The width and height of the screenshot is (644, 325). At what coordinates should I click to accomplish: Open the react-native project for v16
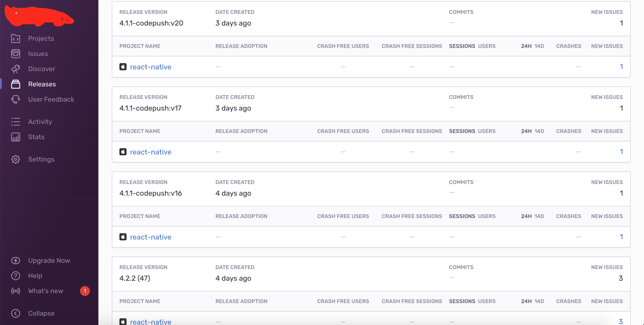point(150,237)
